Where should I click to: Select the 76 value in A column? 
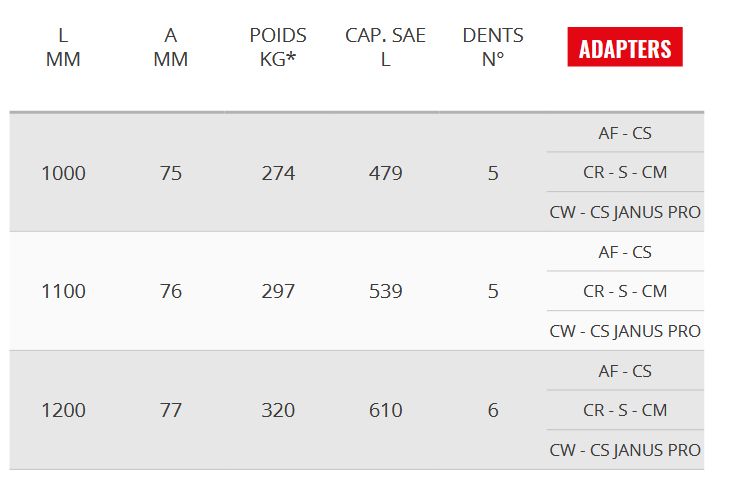click(x=171, y=291)
